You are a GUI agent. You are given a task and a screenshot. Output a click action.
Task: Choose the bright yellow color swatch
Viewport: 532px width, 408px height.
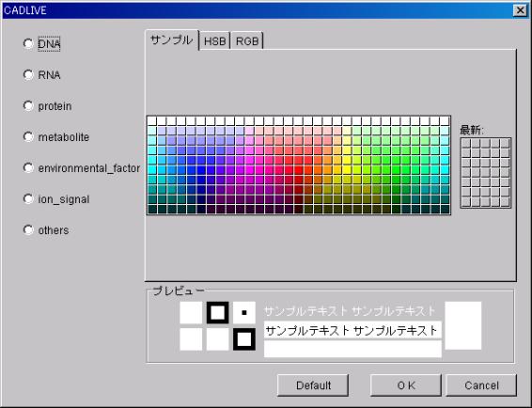click(348, 170)
